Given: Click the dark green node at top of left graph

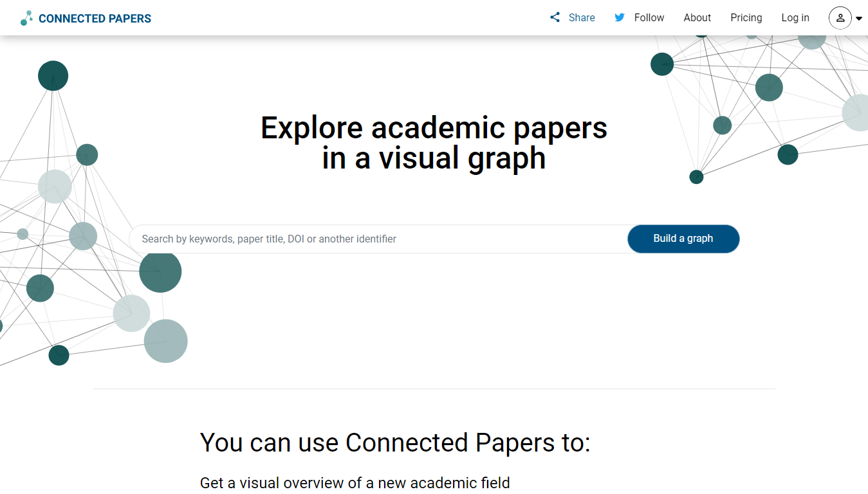Looking at the screenshot, I should [x=53, y=76].
